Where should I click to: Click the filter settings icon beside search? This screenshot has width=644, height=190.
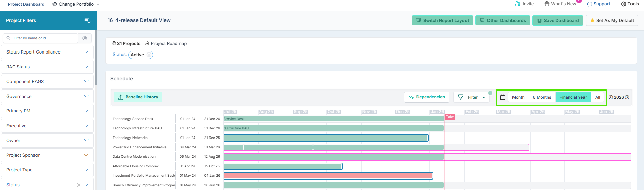pos(85,38)
